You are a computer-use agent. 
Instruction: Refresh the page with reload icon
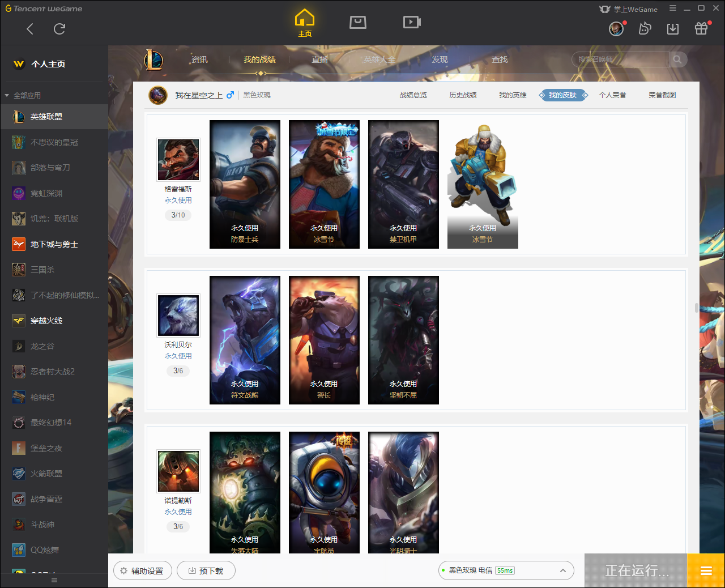(59, 29)
